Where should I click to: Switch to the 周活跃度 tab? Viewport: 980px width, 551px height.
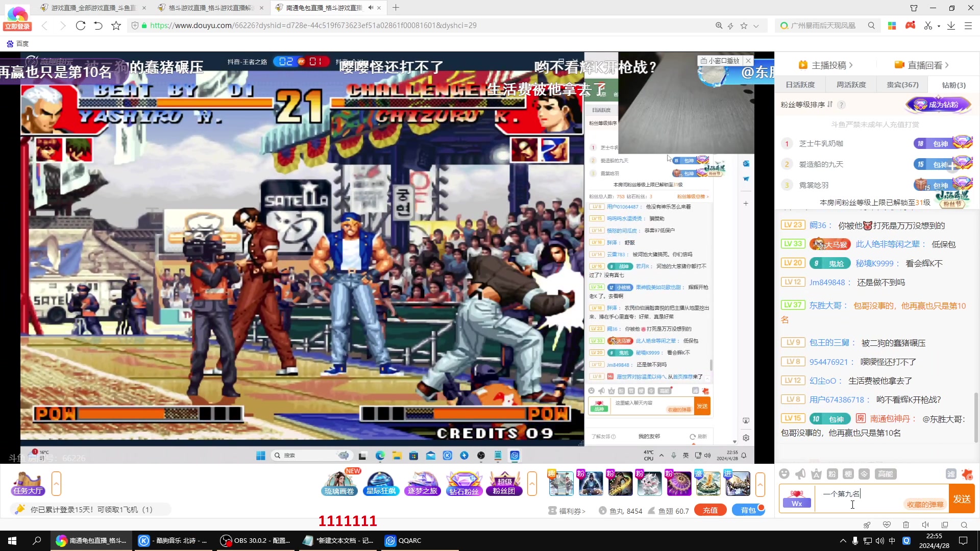851,85
